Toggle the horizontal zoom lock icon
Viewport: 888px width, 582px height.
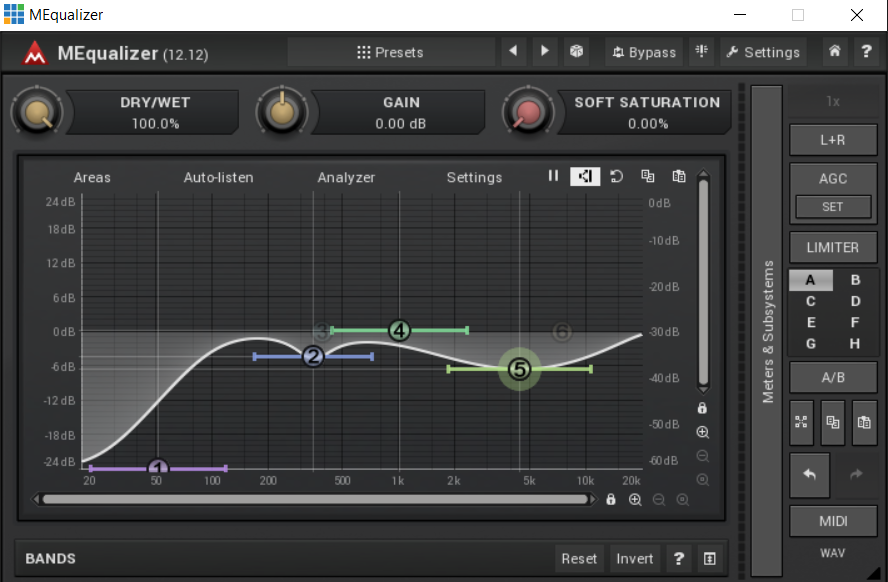pyautogui.click(x=610, y=499)
